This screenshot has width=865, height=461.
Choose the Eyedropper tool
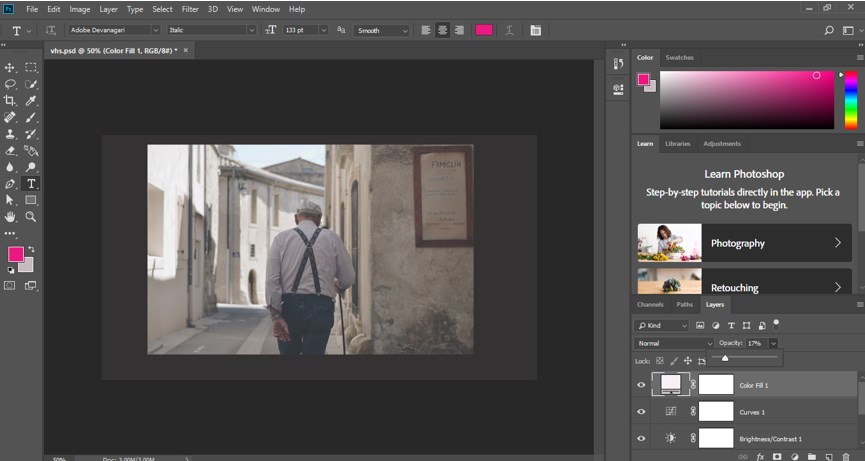(31, 101)
